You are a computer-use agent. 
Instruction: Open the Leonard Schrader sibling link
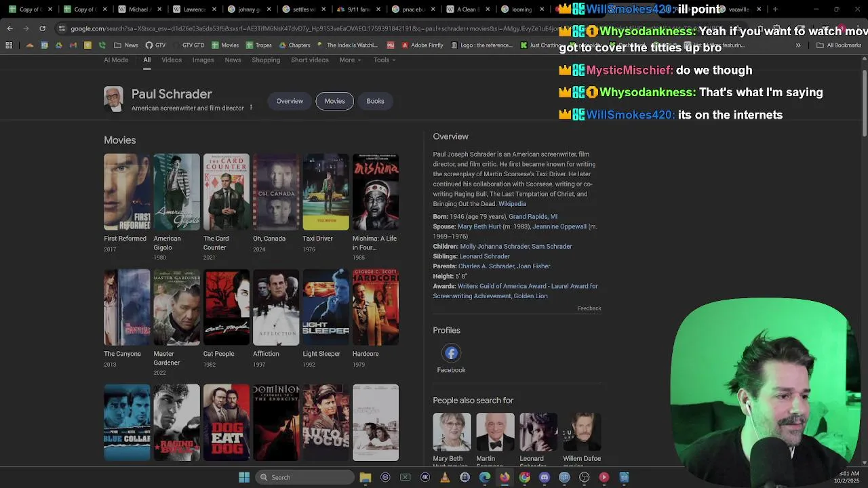pos(484,256)
